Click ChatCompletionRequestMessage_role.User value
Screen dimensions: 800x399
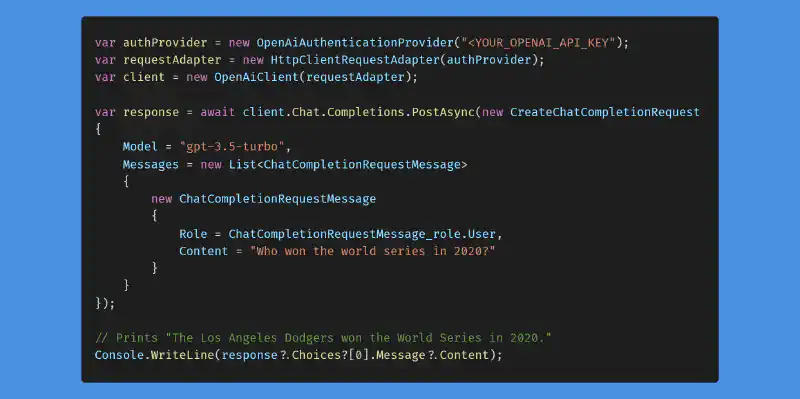tap(362, 234)
